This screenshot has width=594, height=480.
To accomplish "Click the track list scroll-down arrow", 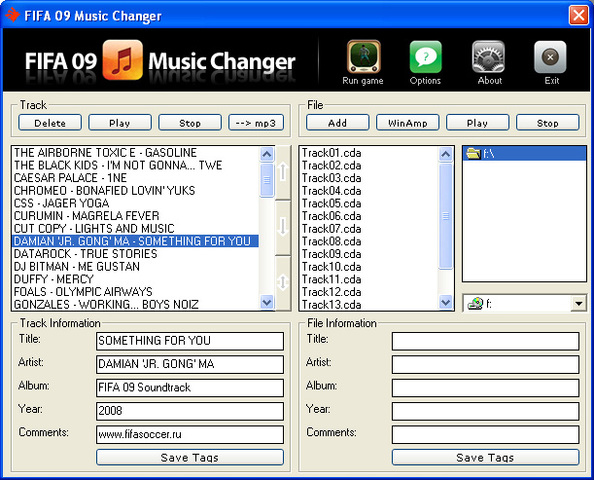I will pos(267,303).
